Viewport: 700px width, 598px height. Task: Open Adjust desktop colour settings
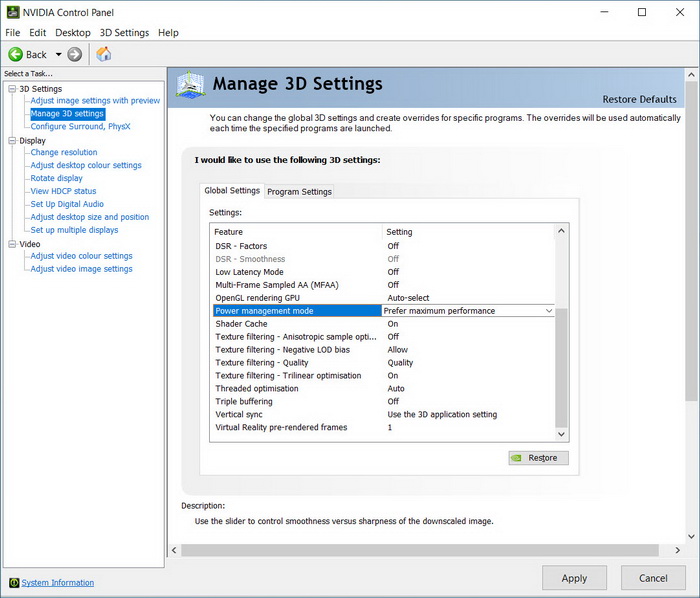[86, 165]
